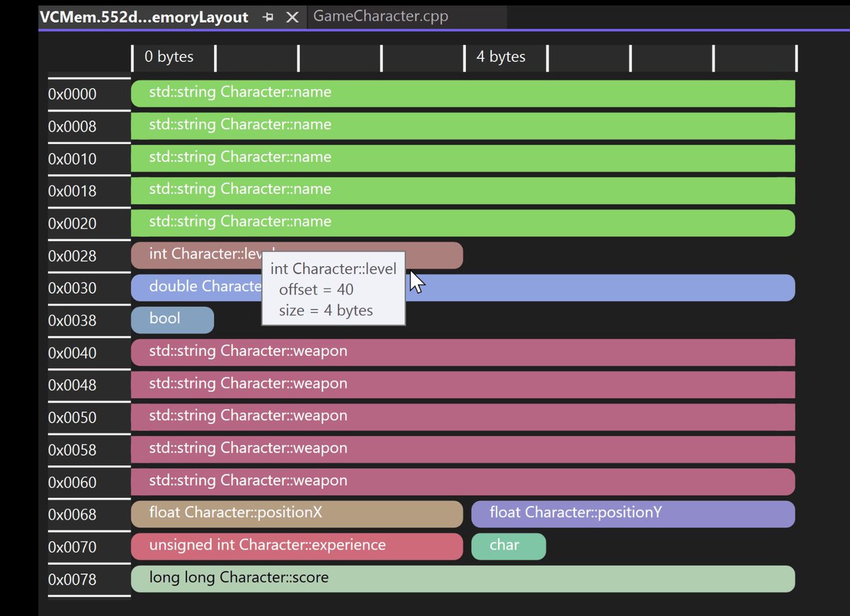Click the 0x0078 address label

[x=72, y=580]
